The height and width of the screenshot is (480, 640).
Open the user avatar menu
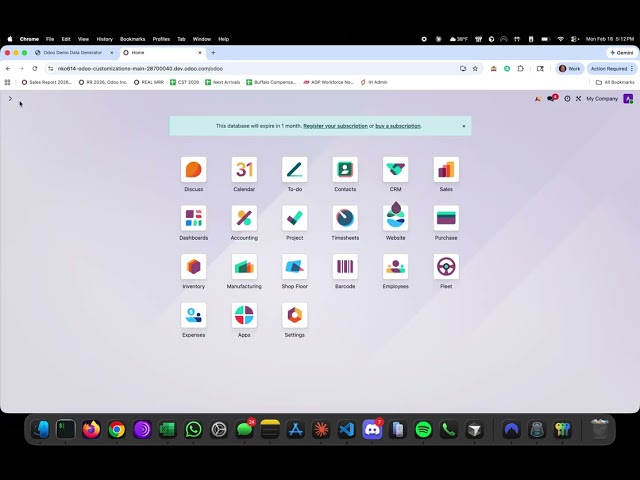[x=628, y=98]
